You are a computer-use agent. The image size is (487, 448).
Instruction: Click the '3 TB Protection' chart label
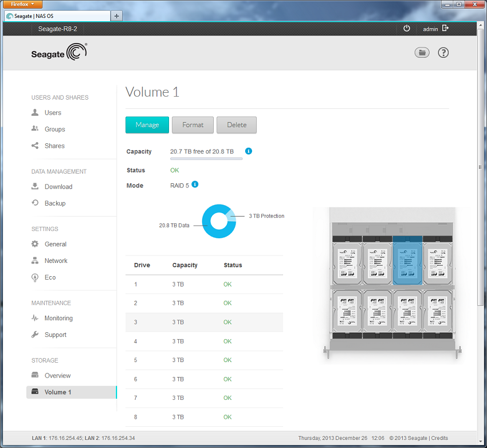[266, 216]
